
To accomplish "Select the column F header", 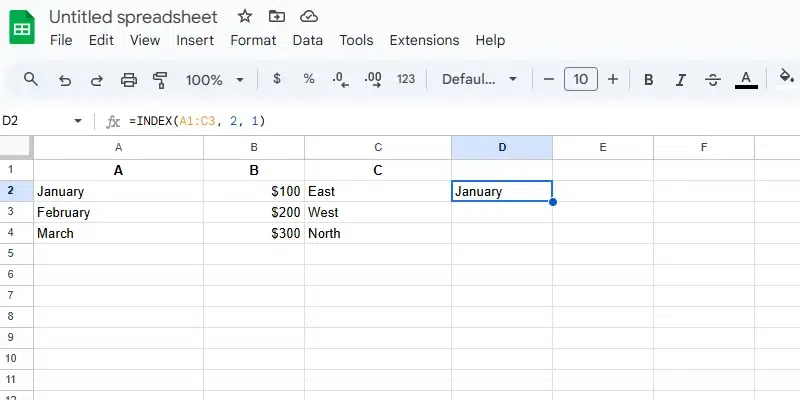I will tap(704, 147).
